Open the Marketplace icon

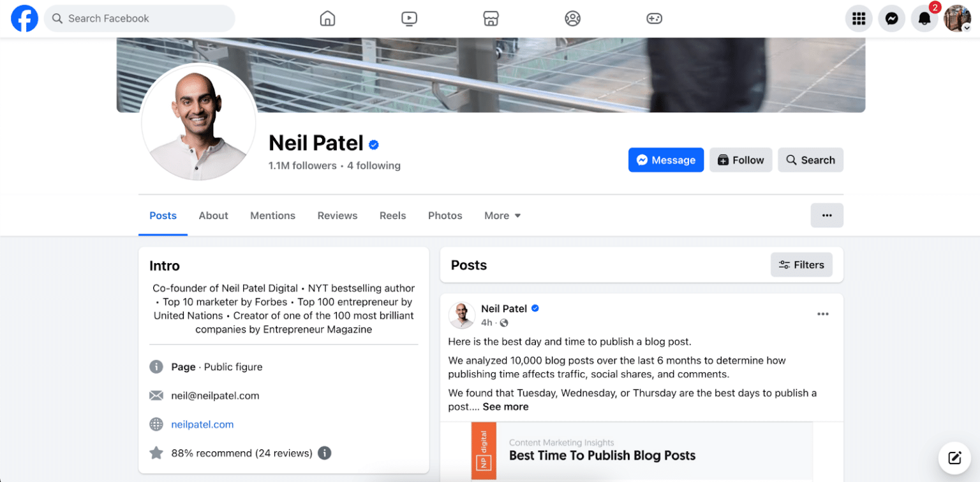(x=491, y=18)
